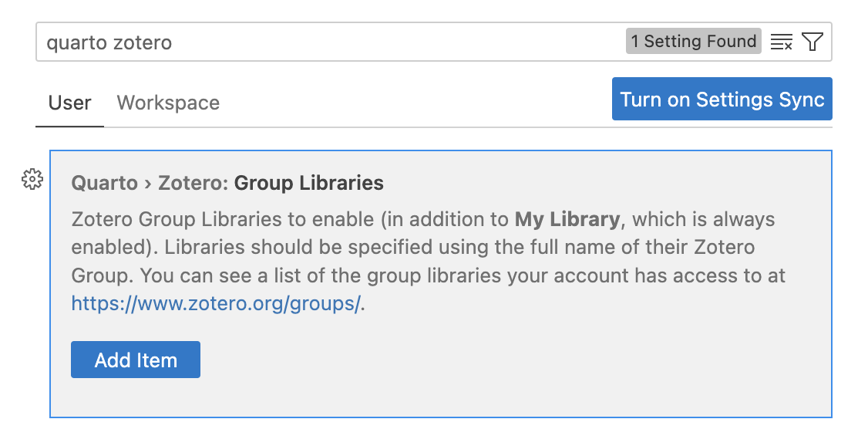Click the '1 Setting Found' badge
The height and width of the screenshot is (446, 868).
click(x=693, y=42)
